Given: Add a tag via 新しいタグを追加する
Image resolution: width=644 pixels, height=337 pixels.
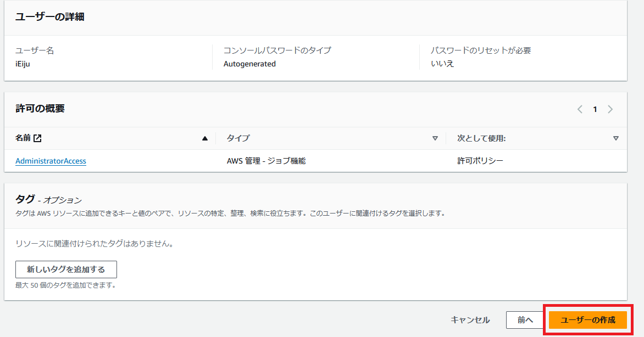Looking at the screenshot, I should pyautogui.click(x=66, y=269).
